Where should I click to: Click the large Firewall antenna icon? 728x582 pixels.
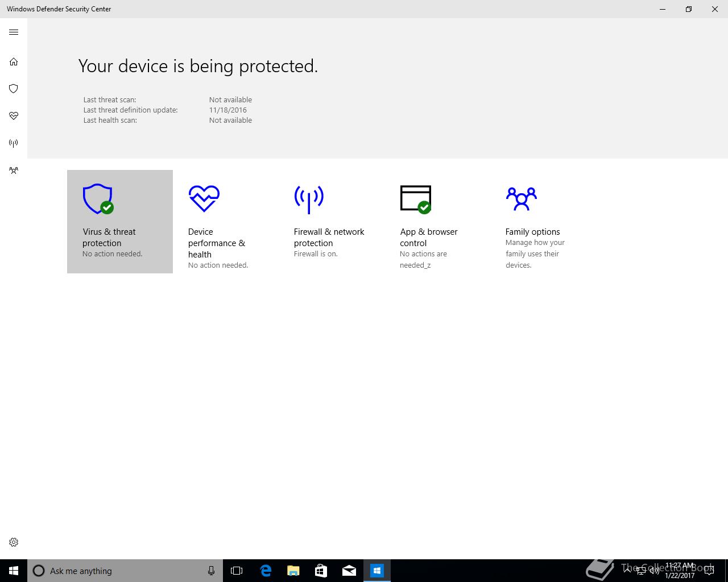(309, 199)
